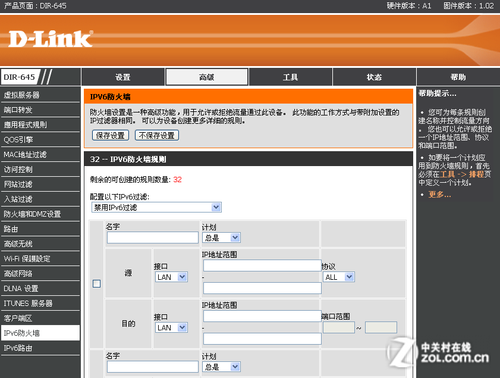Select 访问控制 in sidebar

tap(40, 169)
